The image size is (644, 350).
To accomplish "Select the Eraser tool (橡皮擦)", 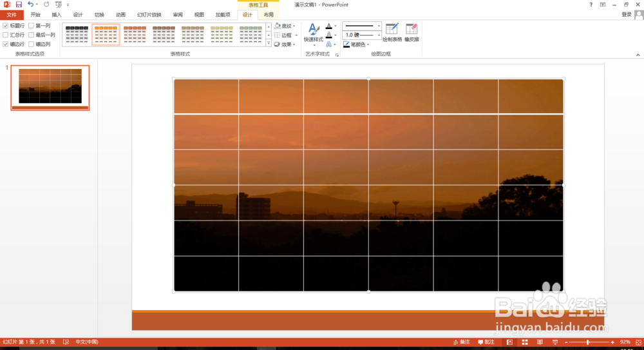I will [x=412, y=32].
